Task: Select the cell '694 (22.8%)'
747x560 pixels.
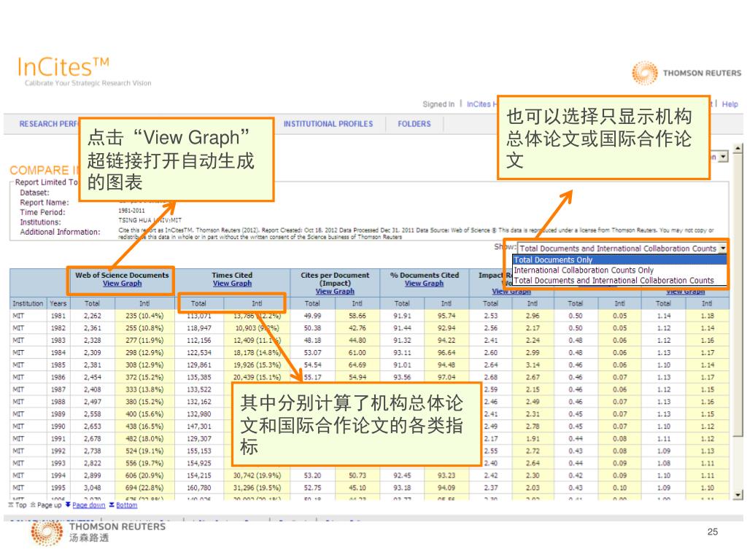Action: [144, 488]
